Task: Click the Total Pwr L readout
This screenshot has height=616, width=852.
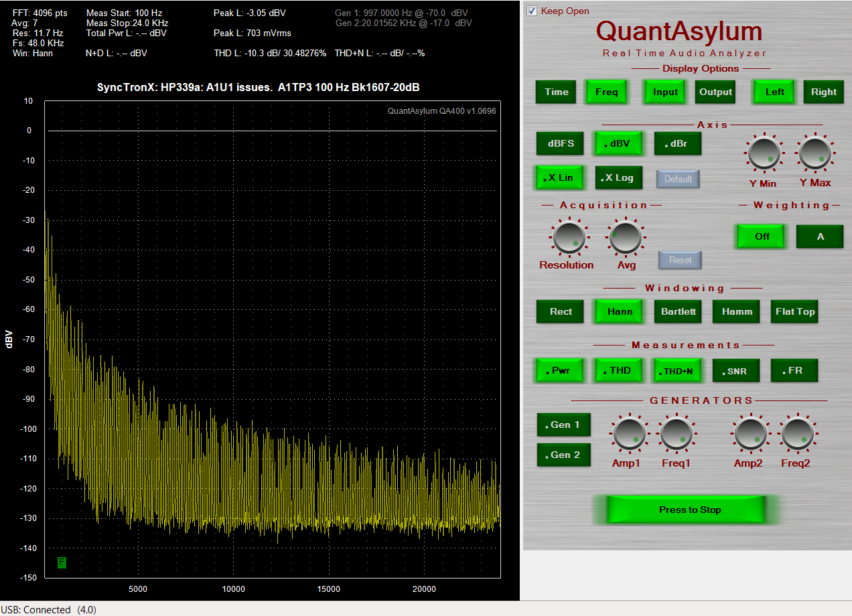Action: pyautogui.click(x=126, y=33)
